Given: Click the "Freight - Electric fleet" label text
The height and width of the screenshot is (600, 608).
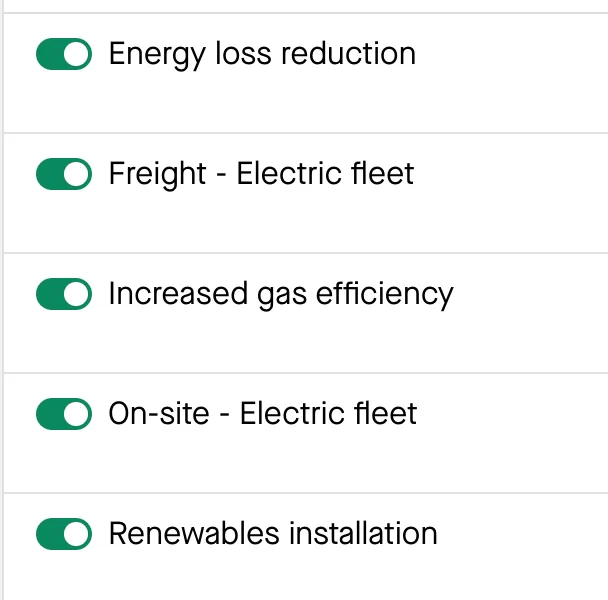Looking at the screenshot, I should (x=261, y=174).
